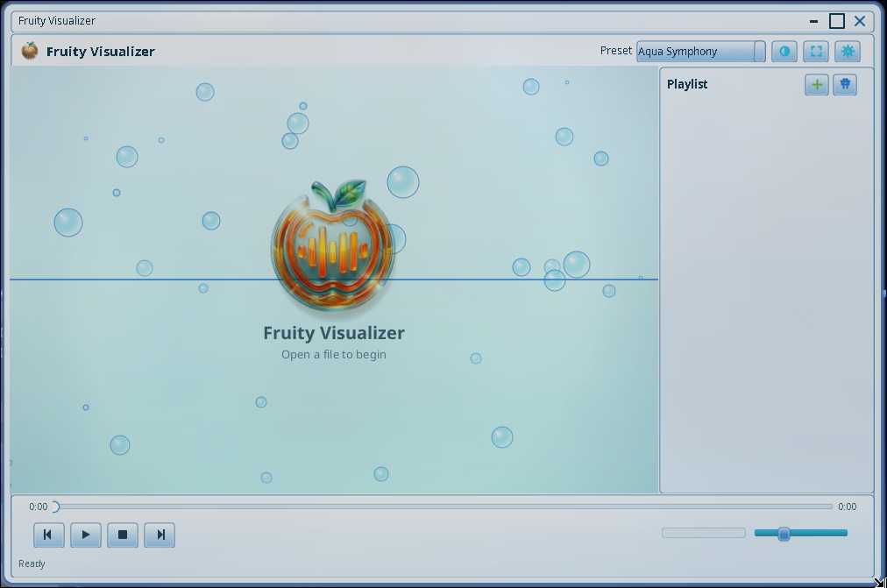Skip to the previous track

pos(49,535)
